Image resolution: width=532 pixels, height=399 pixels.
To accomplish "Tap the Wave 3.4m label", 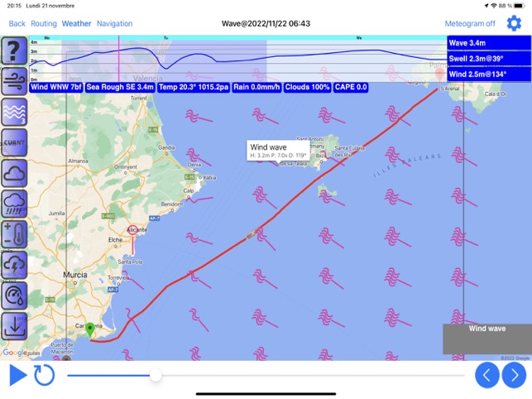I will [x=489, y=43].
